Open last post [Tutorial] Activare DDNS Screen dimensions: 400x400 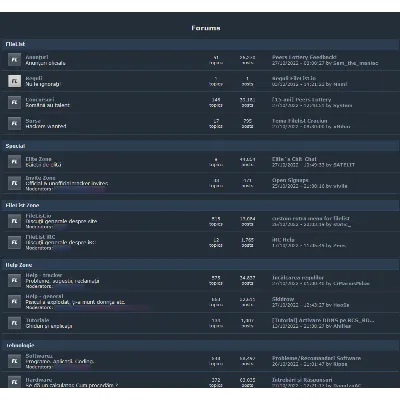pos(323,320)
